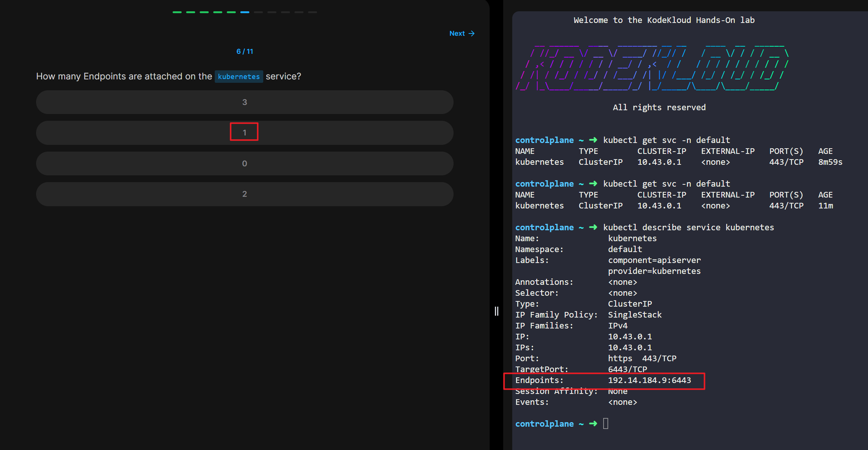Pick answer option 0

tap(244, 163)
